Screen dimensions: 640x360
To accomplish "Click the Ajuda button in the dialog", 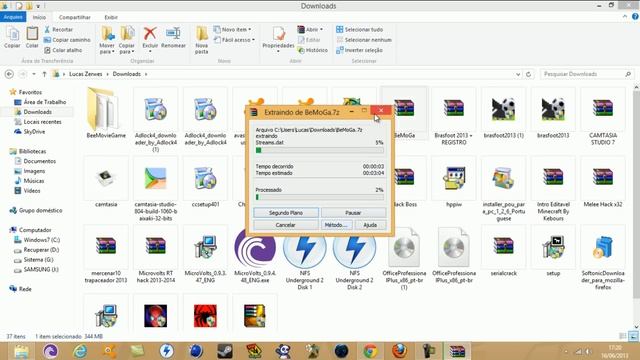I will coord(370,225).
